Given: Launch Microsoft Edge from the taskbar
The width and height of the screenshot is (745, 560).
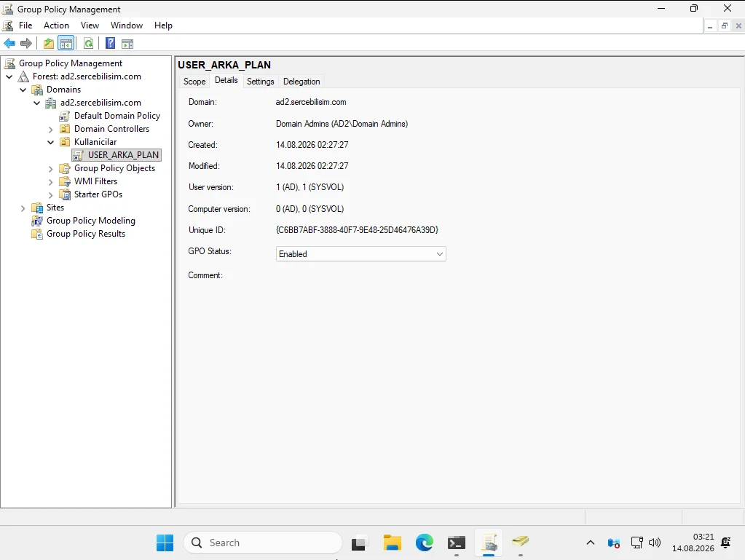Looking at the screenshot, I should 425,543.
